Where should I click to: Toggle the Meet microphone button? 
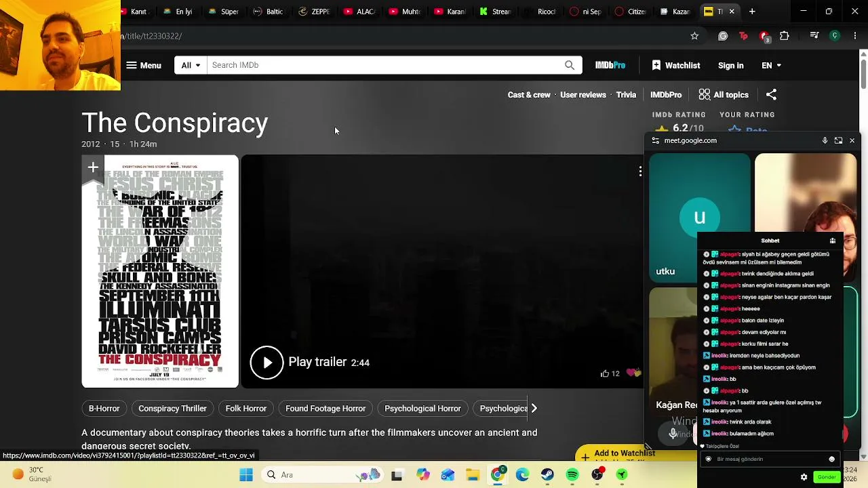673,434
